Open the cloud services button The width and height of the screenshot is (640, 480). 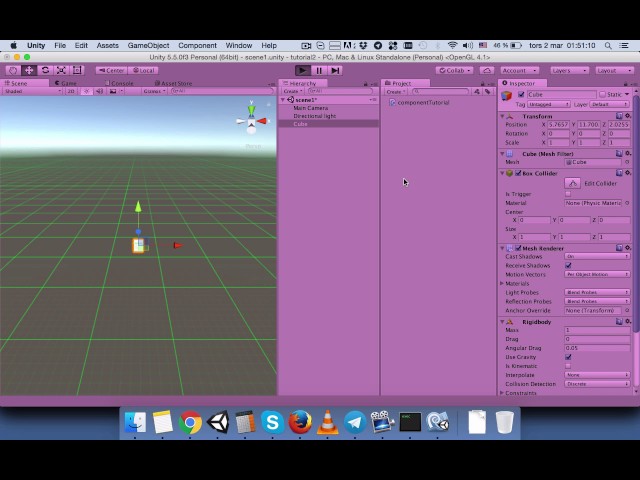pos(487,71)
